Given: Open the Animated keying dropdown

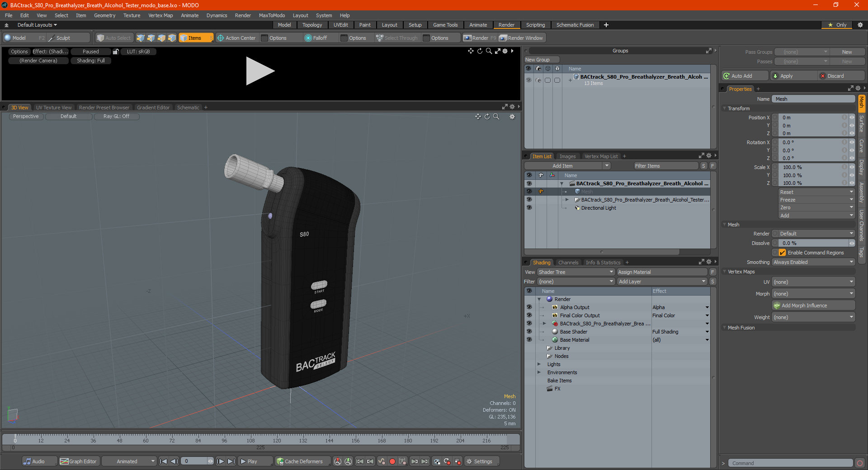Looking at the screenshot, I should pos(129,461).
